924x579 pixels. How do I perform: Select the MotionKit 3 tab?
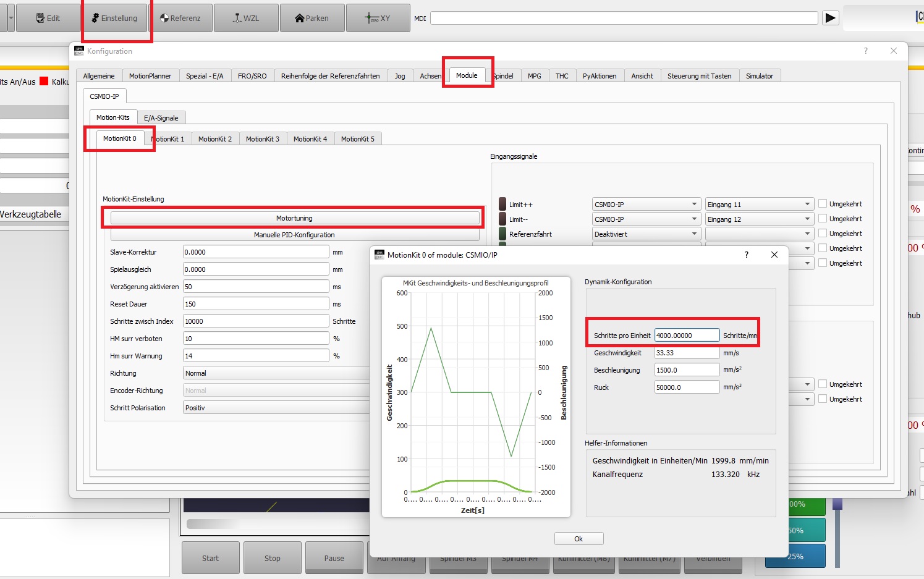pyautogui.click(x=262, y=139)
